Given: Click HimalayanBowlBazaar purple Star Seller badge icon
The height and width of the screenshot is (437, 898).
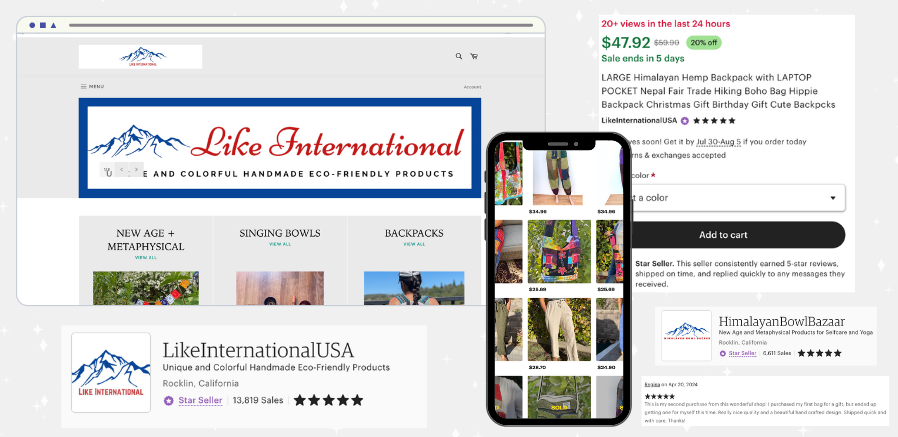Looking at the screenshot, I should 723,353.
